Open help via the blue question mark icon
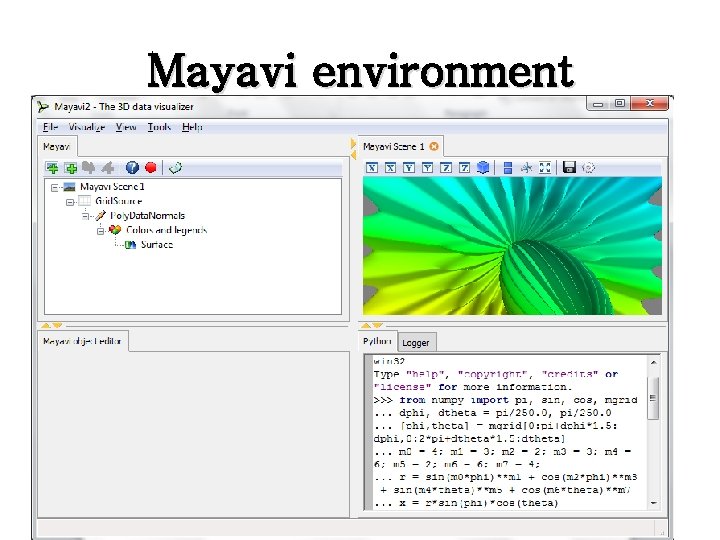Viewport: 720px width, 540px height. [132, 168]
